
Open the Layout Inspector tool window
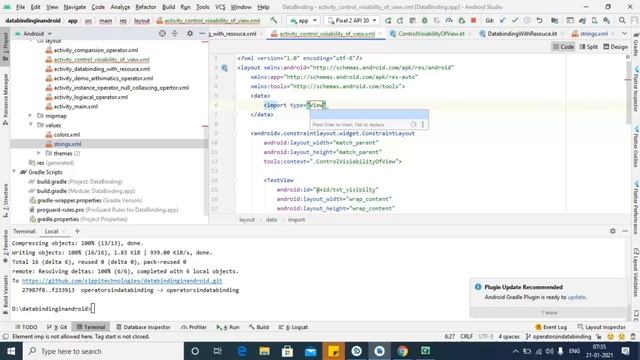point(602,327)
